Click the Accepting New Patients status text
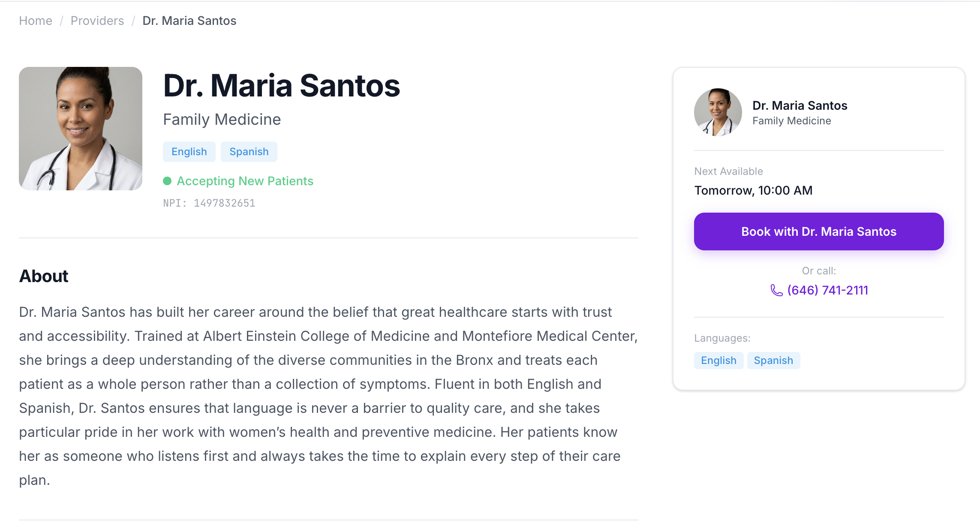Viewport: 980px width, 523px height. pos(245,181)
